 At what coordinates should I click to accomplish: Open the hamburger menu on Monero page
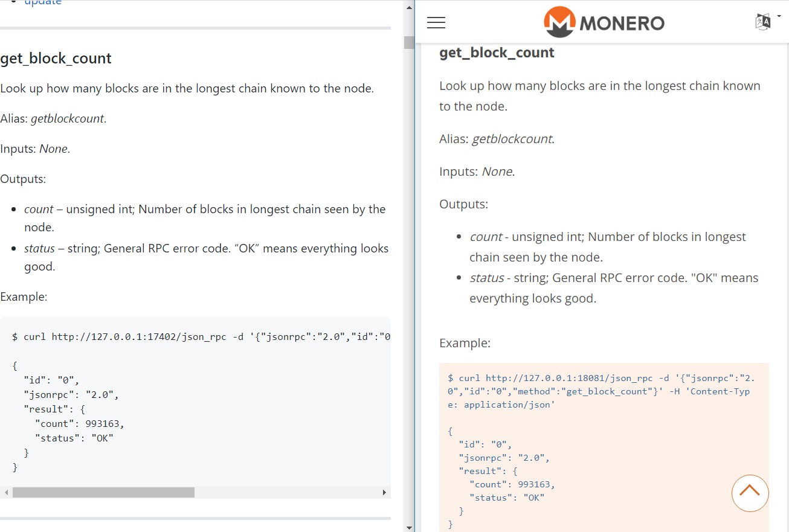coord(436,23)
